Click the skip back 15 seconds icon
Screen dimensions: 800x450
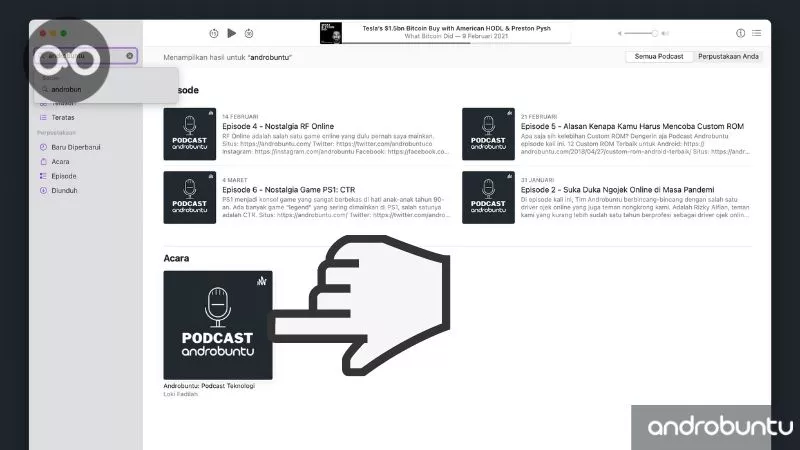pos(214,33)
